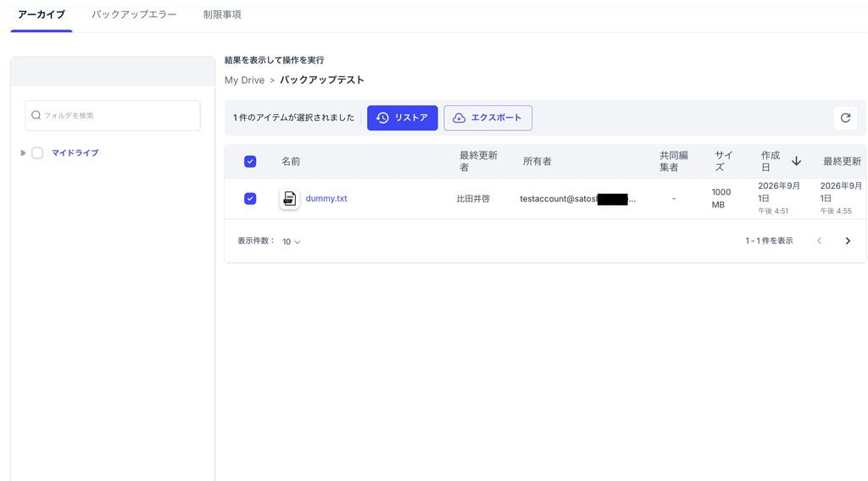Image resolution: width=868 pixels, height=481 pixels.
Task: Click the dummy.txt file type icon
Action: coord(289,198)
